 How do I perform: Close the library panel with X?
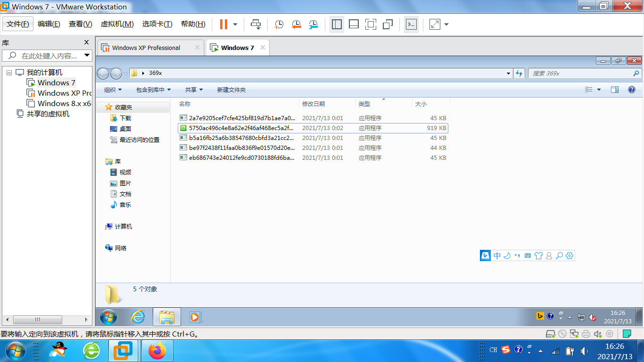(86, 42)
